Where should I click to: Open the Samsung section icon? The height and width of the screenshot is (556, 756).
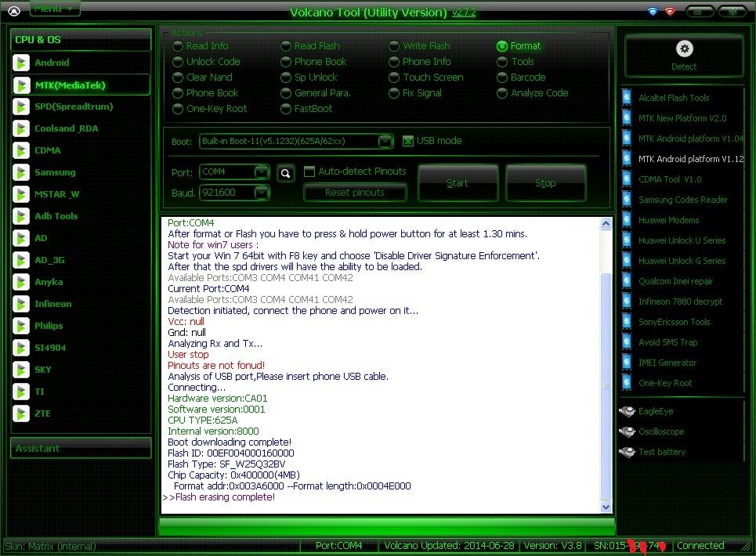[20, 172]
